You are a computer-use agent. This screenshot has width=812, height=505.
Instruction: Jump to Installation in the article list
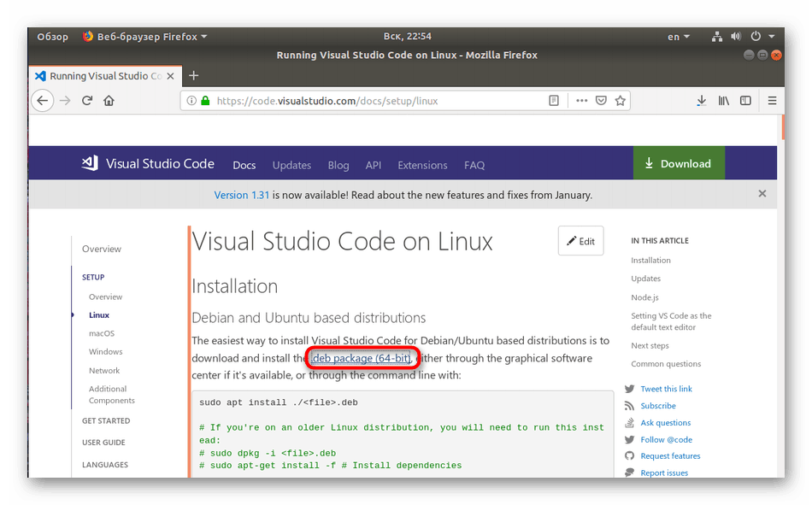[x=650, y=260]
